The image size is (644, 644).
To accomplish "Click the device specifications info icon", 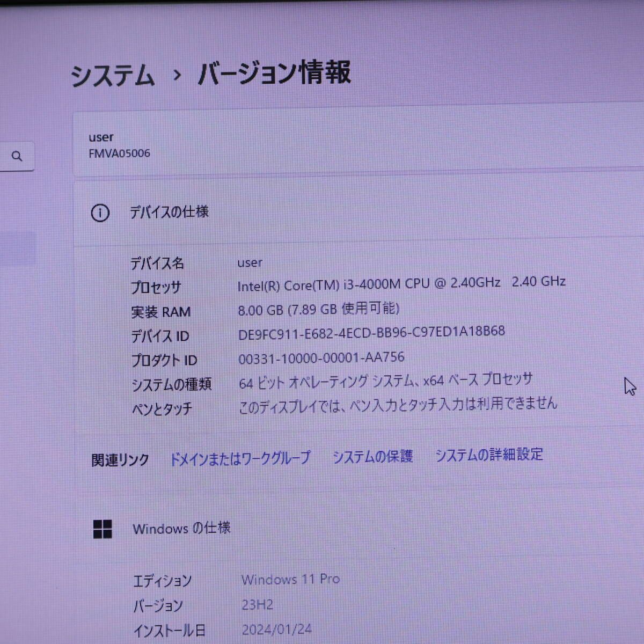I will (100, 213).
